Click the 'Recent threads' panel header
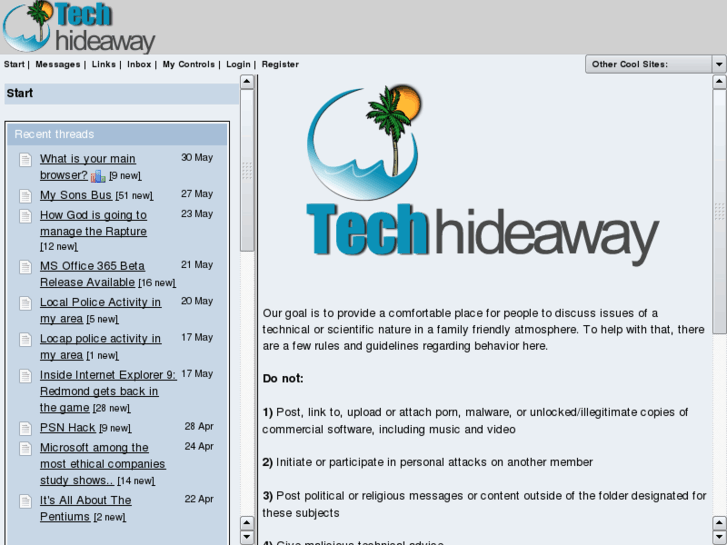 [x=117, y=135]
